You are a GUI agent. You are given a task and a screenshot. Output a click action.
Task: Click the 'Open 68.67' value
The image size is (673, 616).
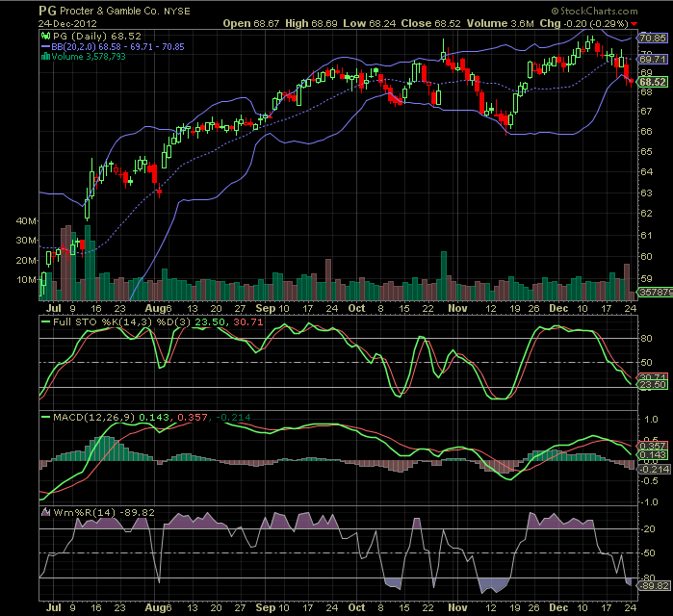coord(251,24)
